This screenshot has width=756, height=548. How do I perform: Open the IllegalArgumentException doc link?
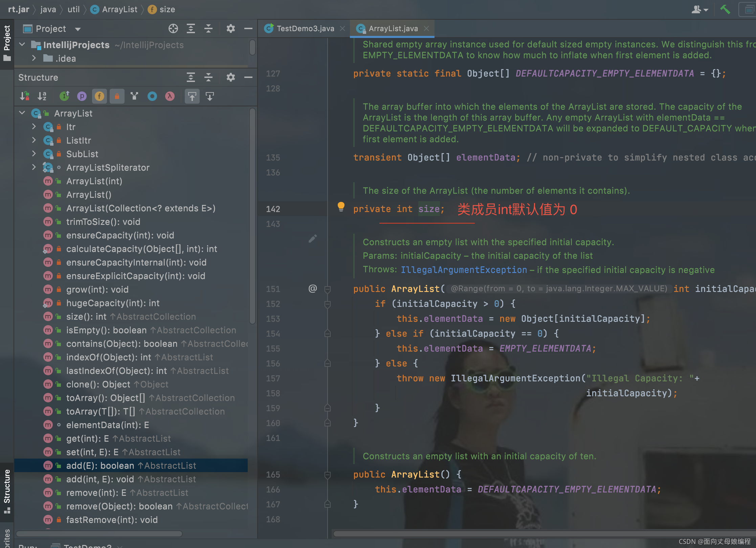tap(464, 270)
